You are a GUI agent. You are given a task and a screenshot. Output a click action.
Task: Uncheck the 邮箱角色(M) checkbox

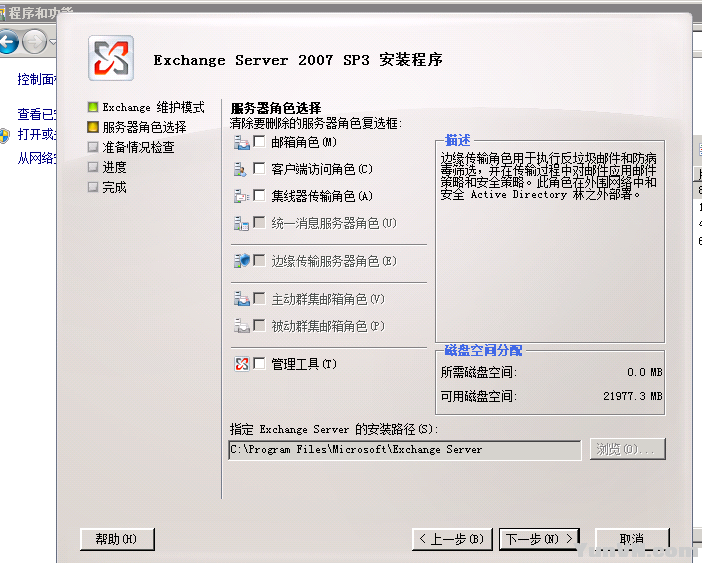(x=259, y=141)
